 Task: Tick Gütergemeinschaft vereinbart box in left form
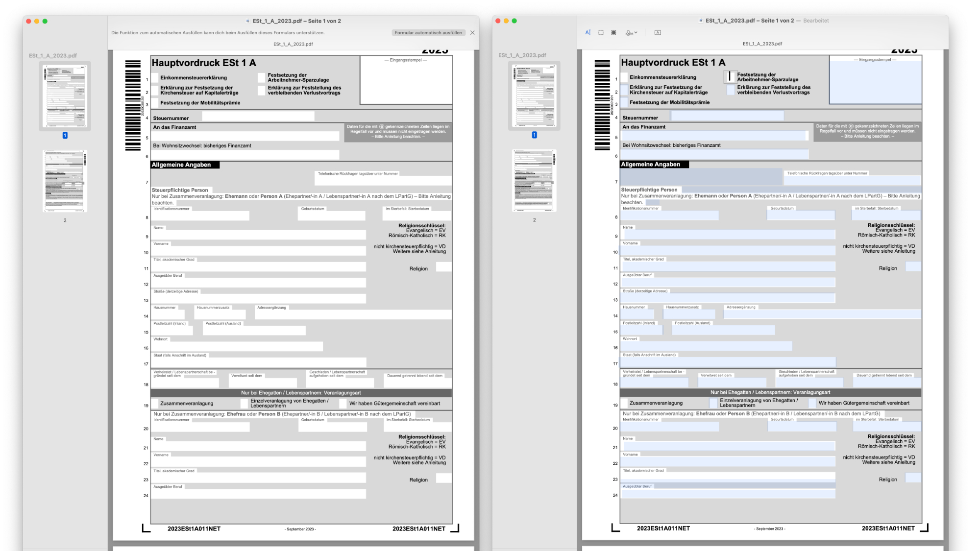[x=343, y=404]
